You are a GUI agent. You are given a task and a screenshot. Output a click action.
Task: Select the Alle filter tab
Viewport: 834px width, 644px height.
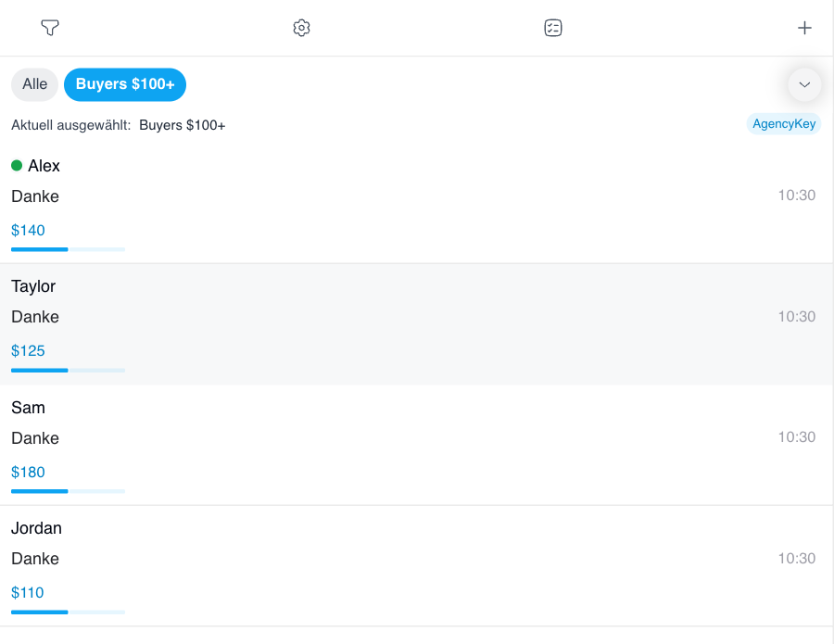[x=34, y=84]
